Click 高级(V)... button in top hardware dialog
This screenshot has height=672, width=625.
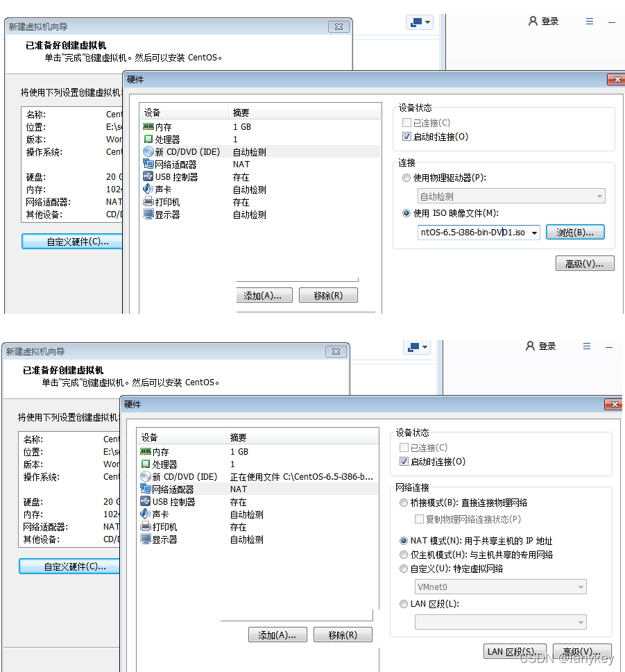pyautogui.click(x=584, y=264)
